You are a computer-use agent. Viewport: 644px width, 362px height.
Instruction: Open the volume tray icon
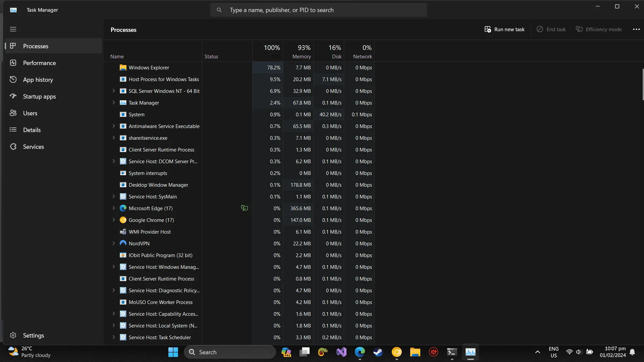[x=579, y=352]
